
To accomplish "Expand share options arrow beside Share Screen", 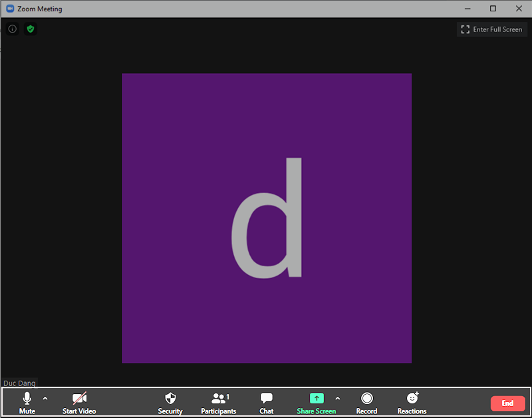I will [337, 399].
